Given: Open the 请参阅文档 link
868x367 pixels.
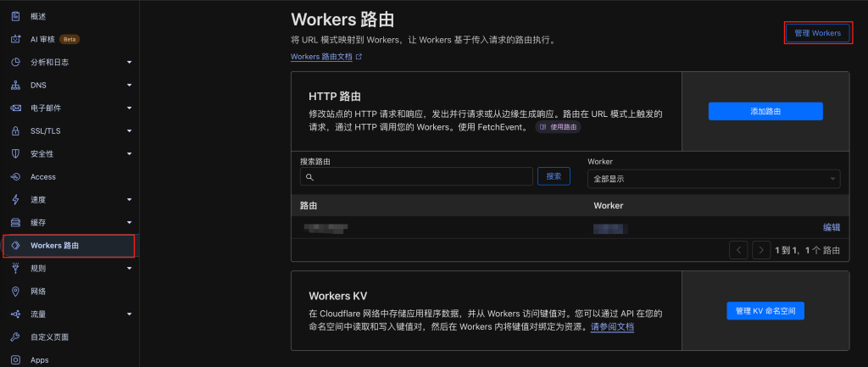Looking at the screenshot, I should (x=612, y=326).
